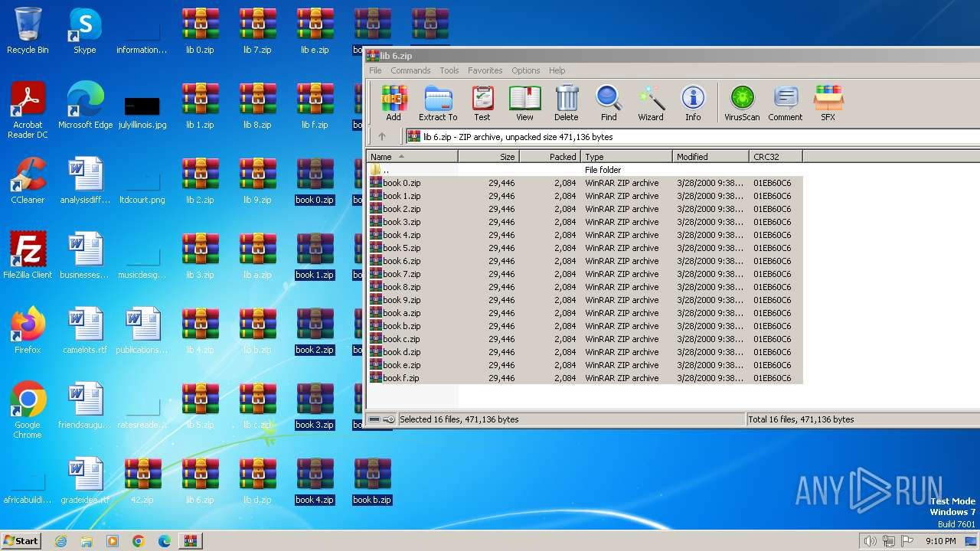
Task: Sort list by Modified column header
Action: click(x=710, y=157)
